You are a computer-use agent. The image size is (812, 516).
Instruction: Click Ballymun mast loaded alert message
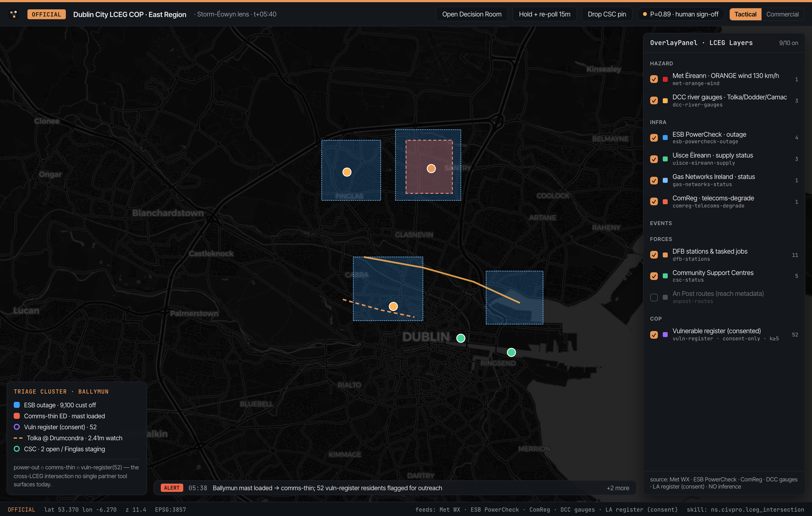[327, 488]
